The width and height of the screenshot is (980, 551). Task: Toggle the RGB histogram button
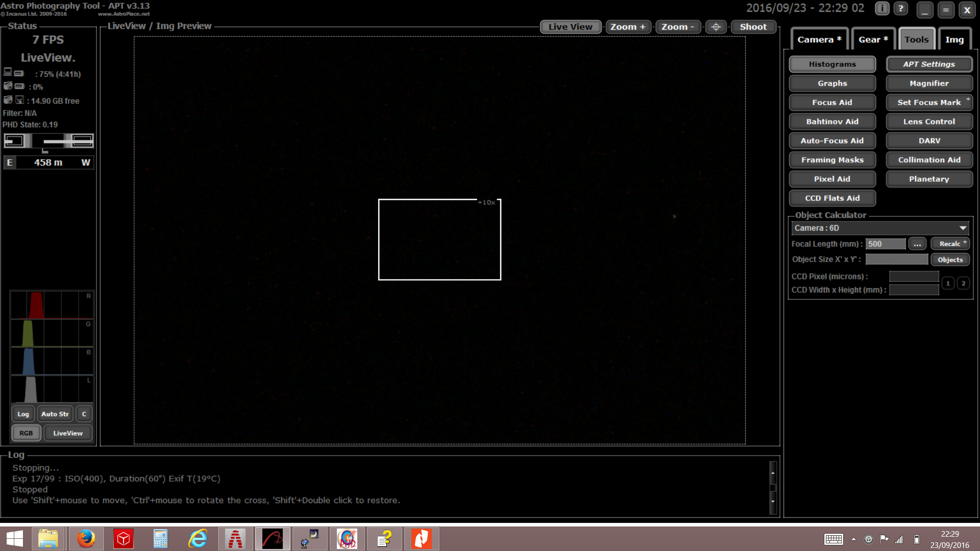click(26, 433)
